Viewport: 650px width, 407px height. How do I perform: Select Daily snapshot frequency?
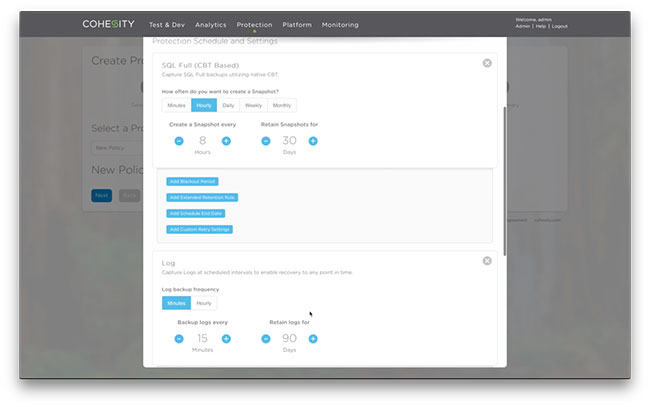point(228,105)
